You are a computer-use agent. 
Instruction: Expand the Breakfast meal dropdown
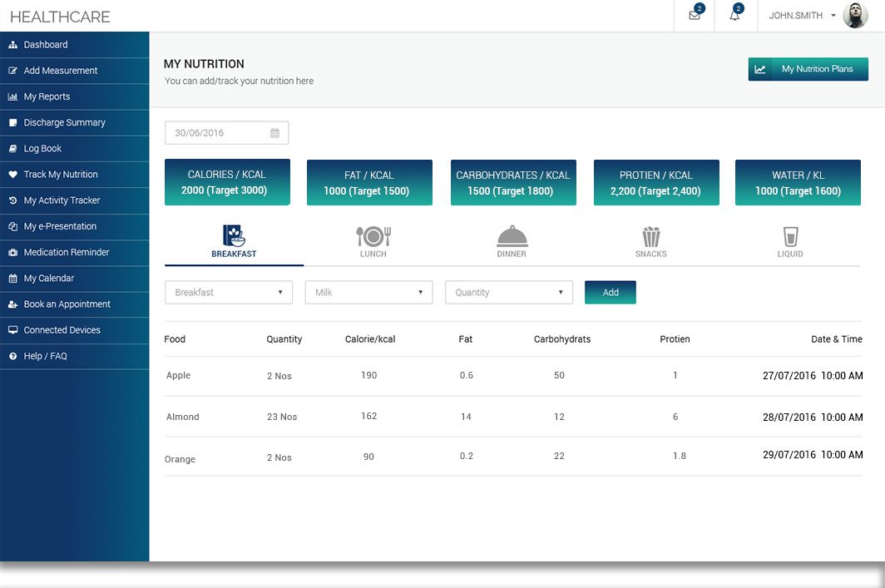(229, 292)
